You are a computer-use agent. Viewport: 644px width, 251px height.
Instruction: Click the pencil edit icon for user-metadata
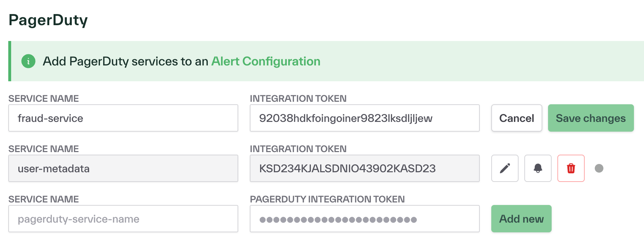tap(505, 168)
